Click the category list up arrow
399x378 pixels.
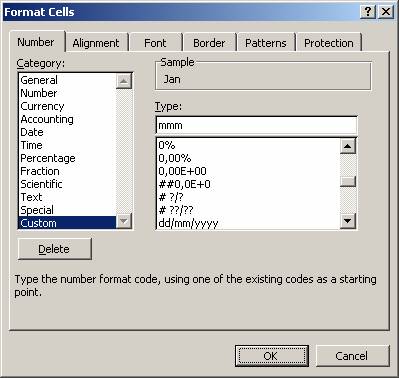[x=124, y=81]
